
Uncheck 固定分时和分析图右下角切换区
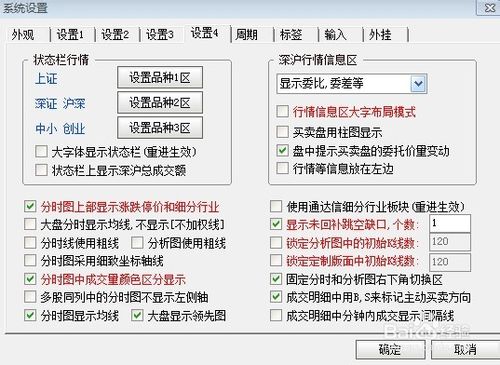pyautogui.click(x=276, y=279)
